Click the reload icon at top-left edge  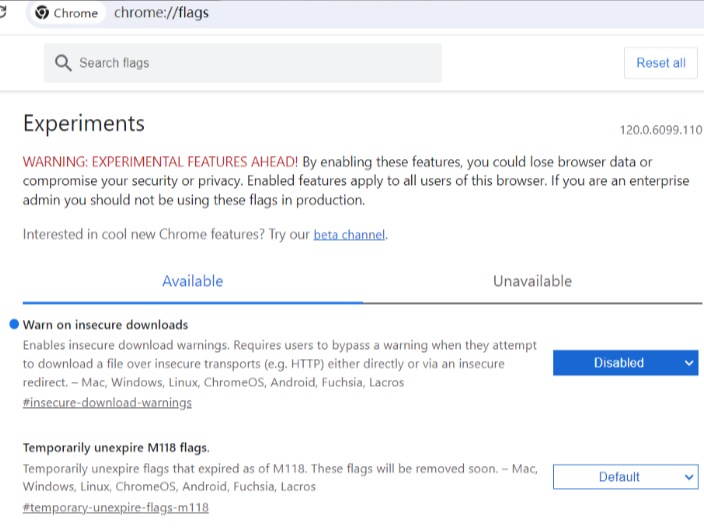(x=3, y=13)
